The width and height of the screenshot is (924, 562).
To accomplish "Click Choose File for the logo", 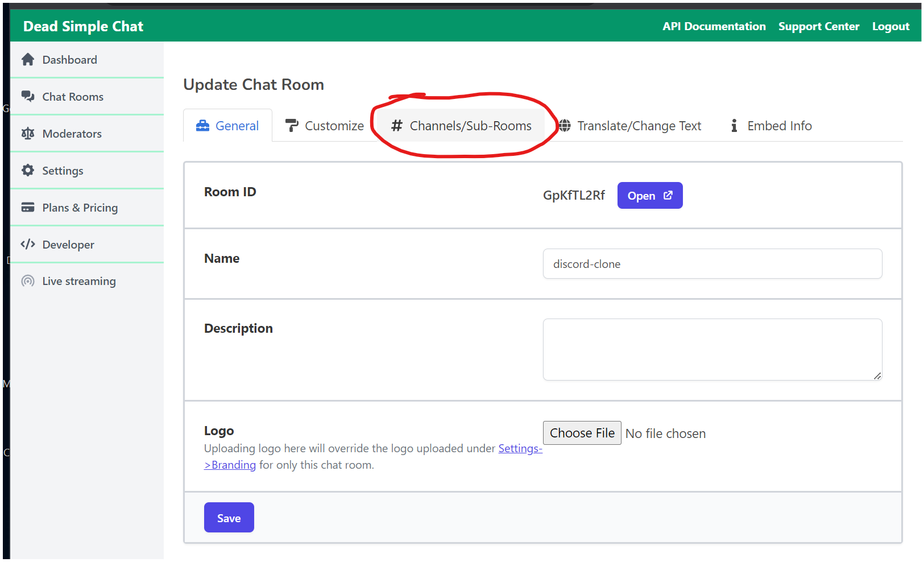I will coord(582,433).
